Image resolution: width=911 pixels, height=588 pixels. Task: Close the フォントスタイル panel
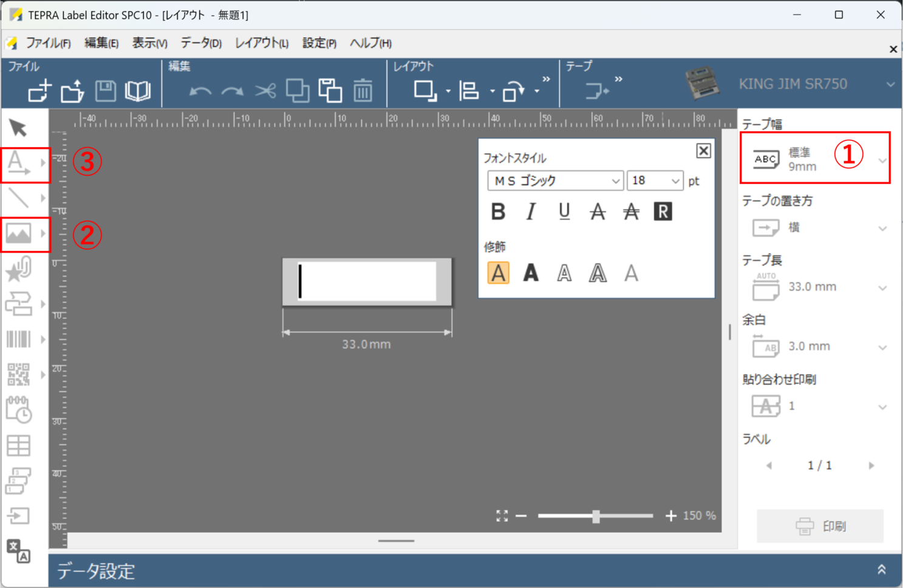click(x=703, y=151)
